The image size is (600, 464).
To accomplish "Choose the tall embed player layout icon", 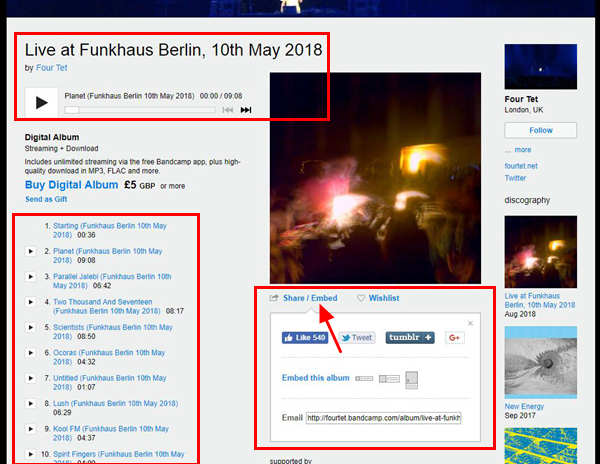I will [412, 380].
